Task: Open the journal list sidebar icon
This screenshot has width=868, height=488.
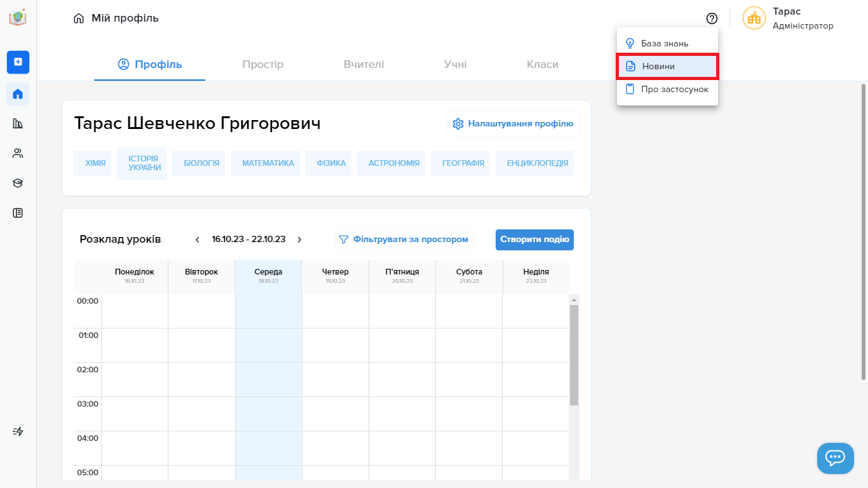Action: (18, 213)
